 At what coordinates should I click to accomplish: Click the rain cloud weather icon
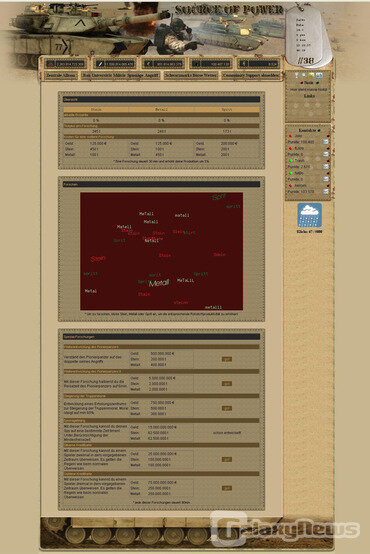coord(309,215)
